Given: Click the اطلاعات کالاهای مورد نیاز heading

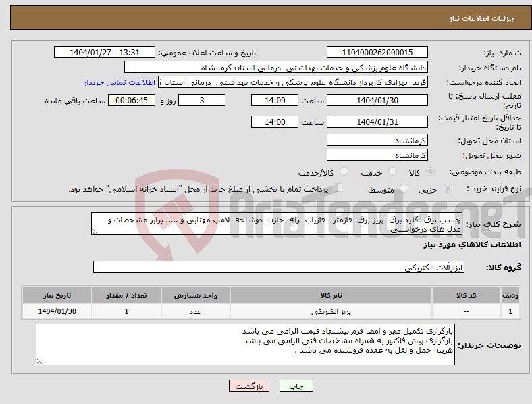Looking at the screenshot, I should coord(472,245).
